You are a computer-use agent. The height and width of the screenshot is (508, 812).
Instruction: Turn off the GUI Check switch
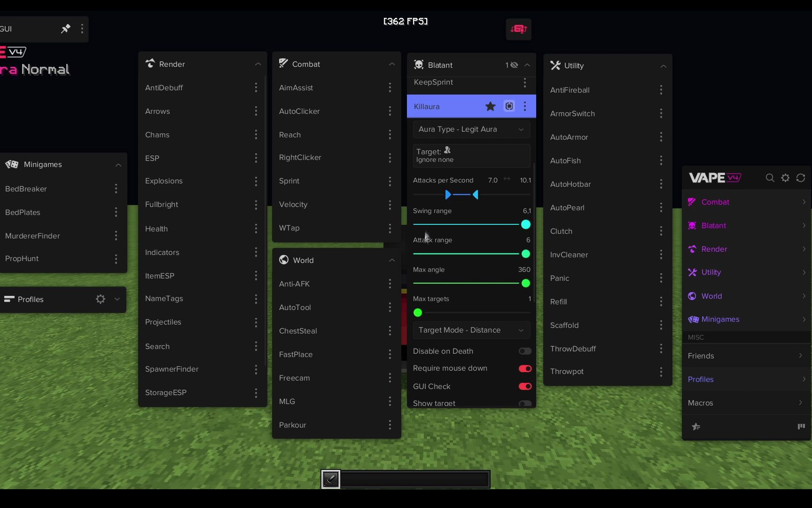525,386
